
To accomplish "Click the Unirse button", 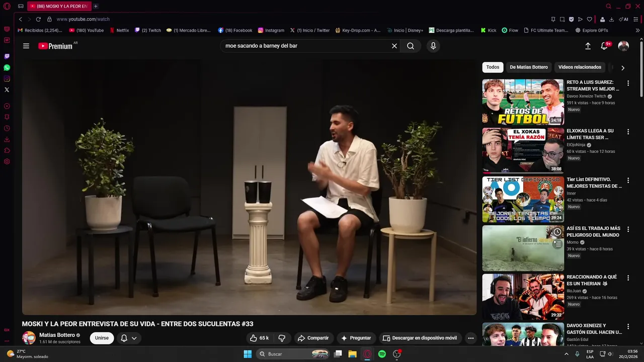I will point(102,338).
